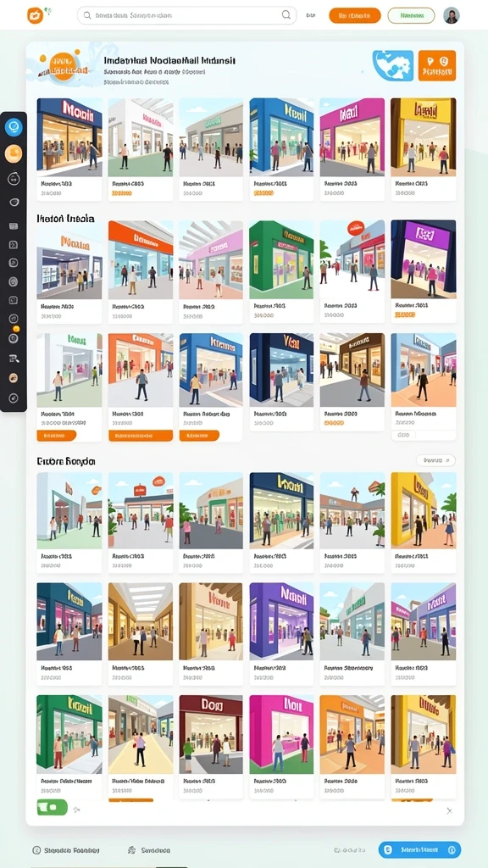
Task: Open the blue storefront with yellow sign, first row
Action: point(281,136)
